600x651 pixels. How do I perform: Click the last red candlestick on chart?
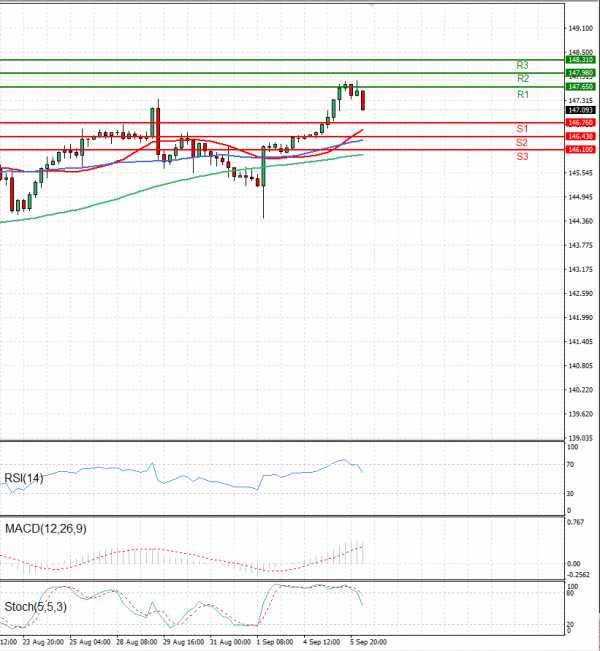point(362,100)
